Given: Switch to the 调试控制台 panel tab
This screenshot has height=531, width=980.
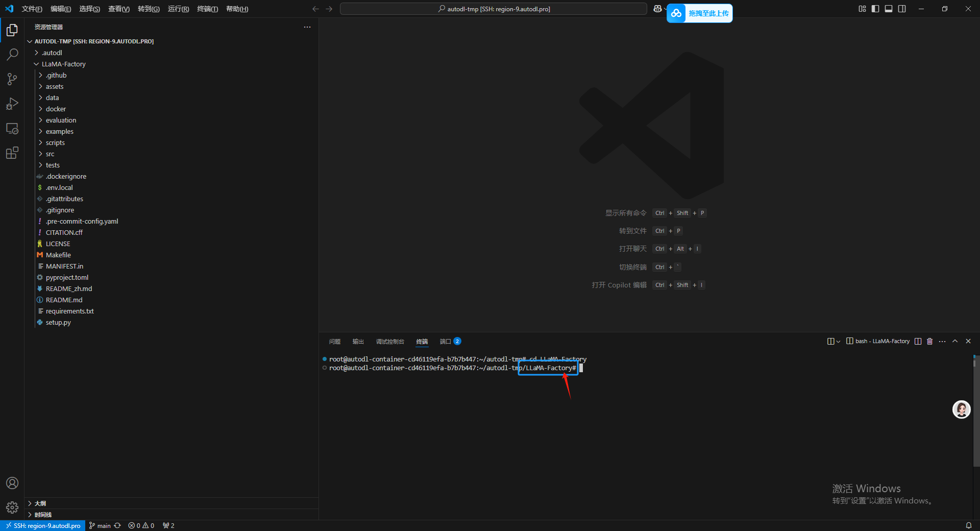Looking at the screenshot, I should 390,342.
